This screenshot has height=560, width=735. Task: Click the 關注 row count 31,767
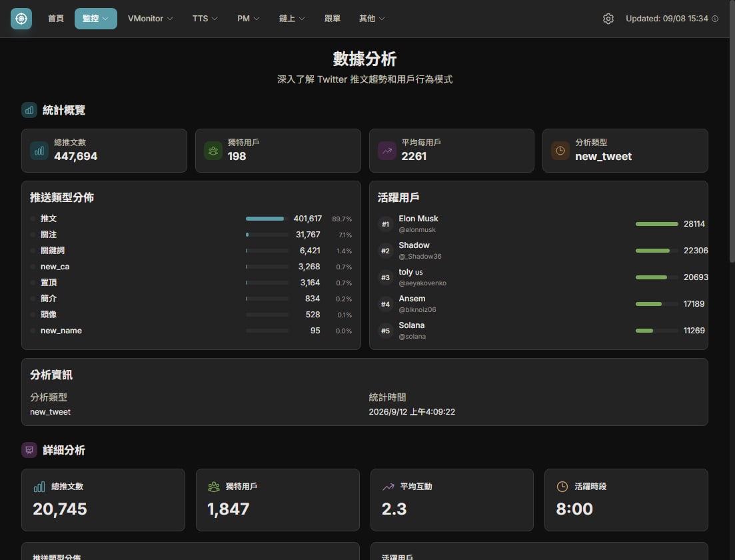click(308, 235)
